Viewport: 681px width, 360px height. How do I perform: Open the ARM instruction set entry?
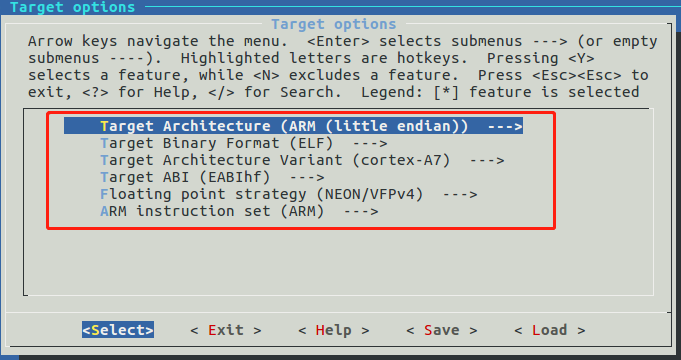click(x=239, y=211)
